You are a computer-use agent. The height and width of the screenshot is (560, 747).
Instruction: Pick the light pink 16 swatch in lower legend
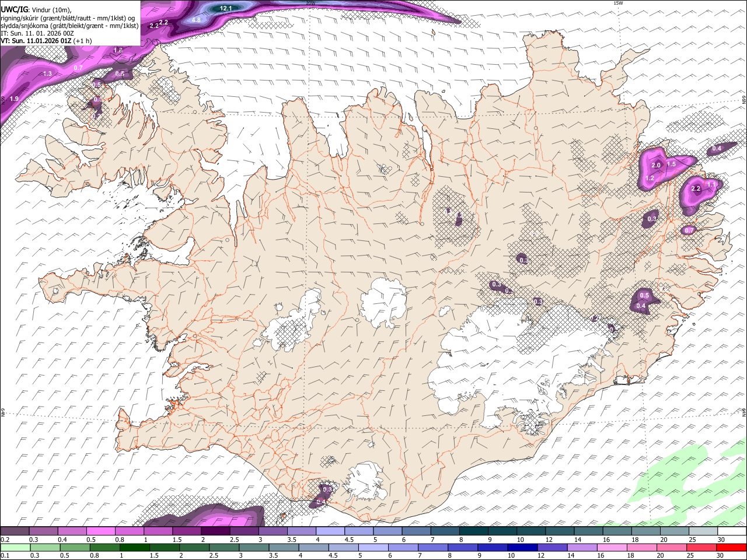[612, 547]
